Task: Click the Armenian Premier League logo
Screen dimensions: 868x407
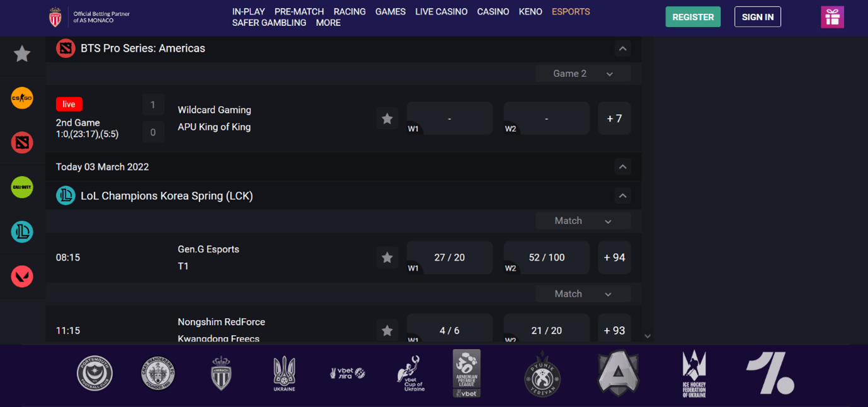Action: pyautogui.click(x=467, y=373)
